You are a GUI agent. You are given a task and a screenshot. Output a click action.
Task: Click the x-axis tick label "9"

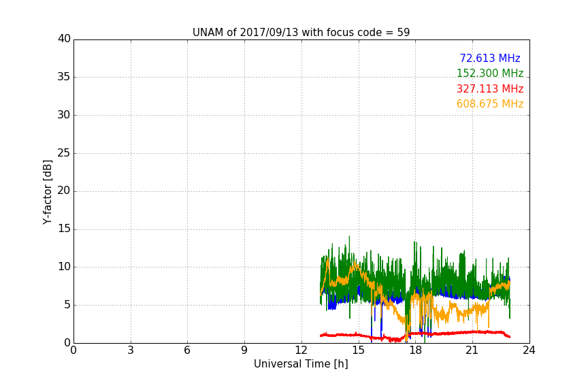pyautogui.click(x=244, y=350)
